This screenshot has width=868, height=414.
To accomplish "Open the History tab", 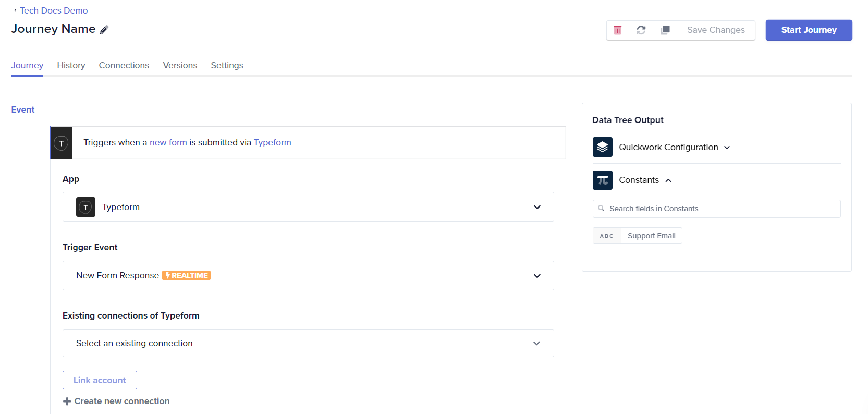I will (x=71, y=65).
